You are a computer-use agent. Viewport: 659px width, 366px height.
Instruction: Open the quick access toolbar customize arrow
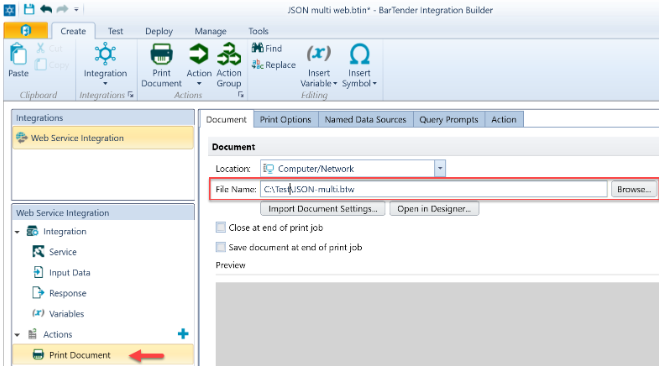(76, 9)
